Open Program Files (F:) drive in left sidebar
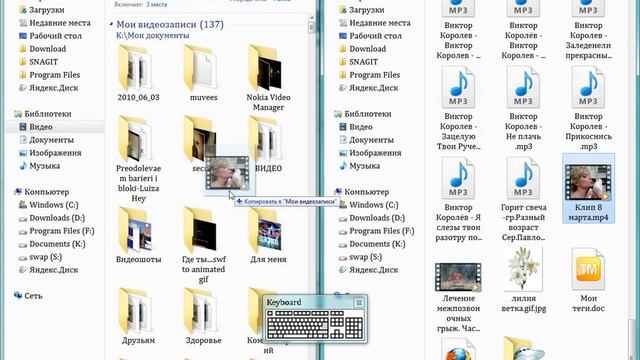Viewport: 640px width, 360px height. (x=56, y=231)
